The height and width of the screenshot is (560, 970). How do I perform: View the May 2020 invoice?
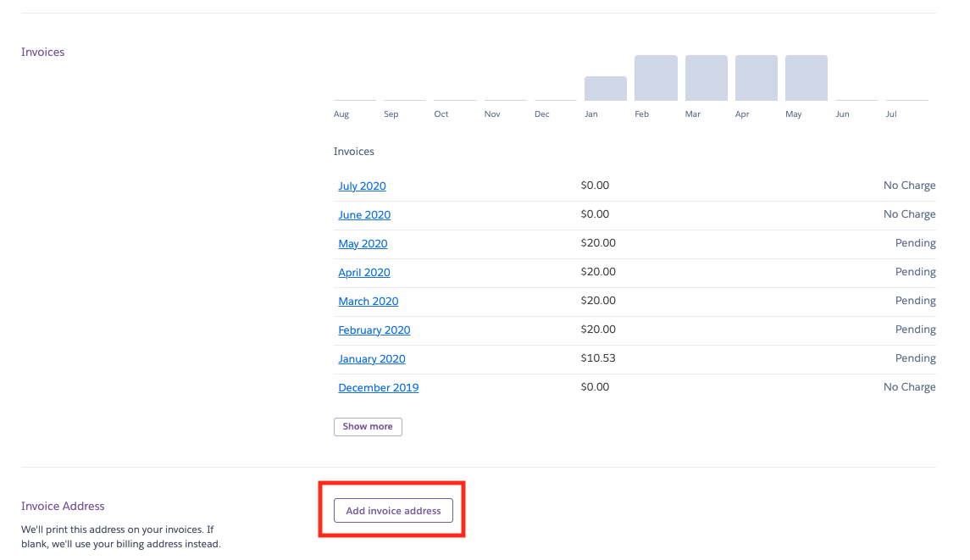(x=363, y=244)
